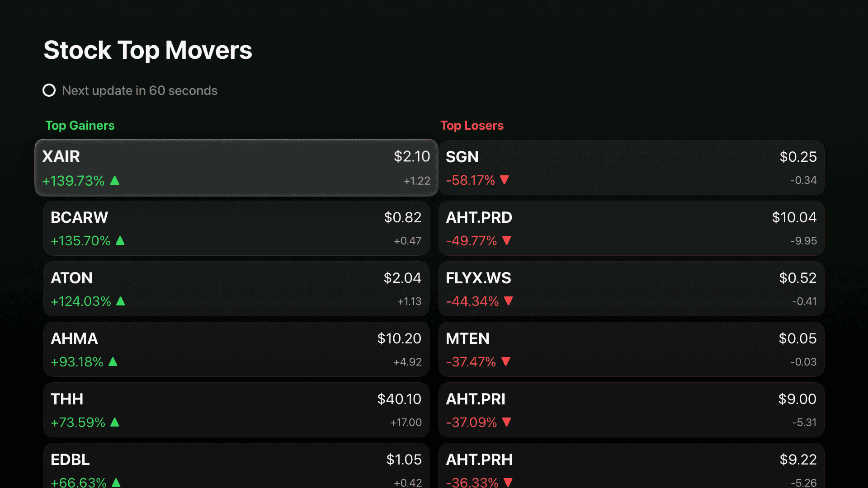
Task: Open details for SGN stock
Action: [631, 168]
